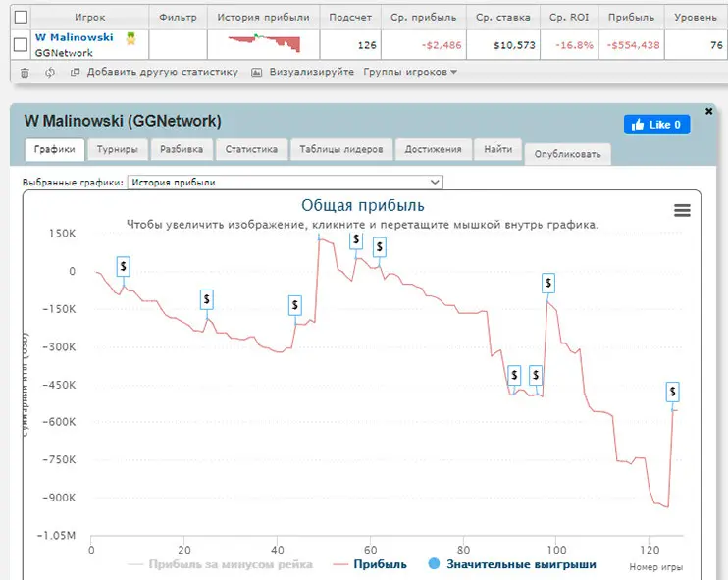The height and width of the screenshot is (580, 728).
Task: Click Добавить другую статистику
Action: [162, 72]
